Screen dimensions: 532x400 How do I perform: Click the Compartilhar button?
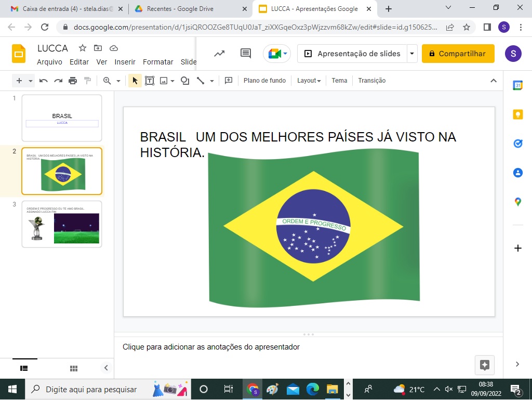click(458, 54)
